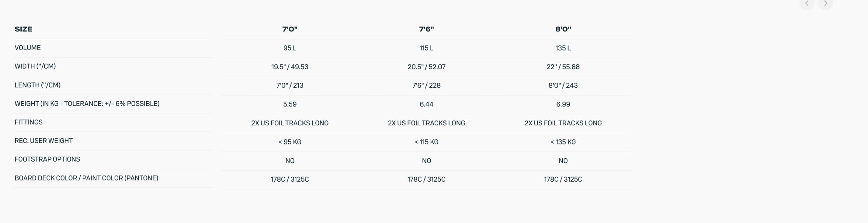Click the 5.59 weight value
The width and height of the screenshot is (868, 223).
tap(290, 104)
